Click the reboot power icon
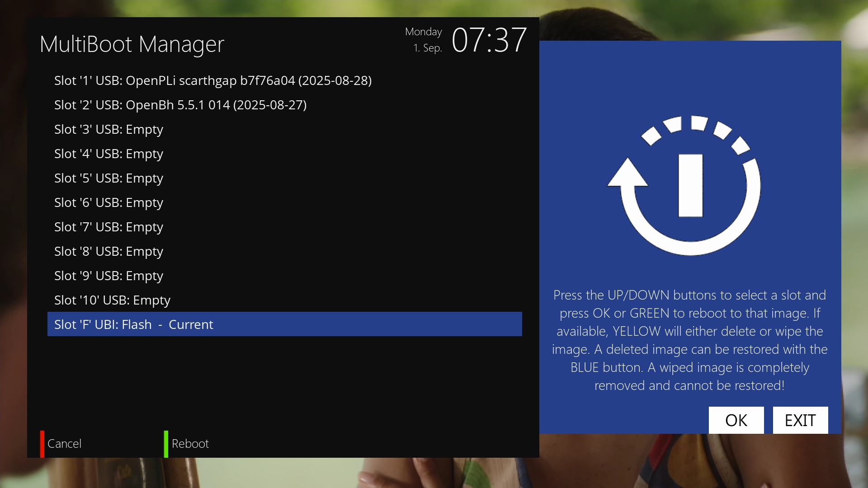Screen dimensions: 868x488 coord(684,185)
